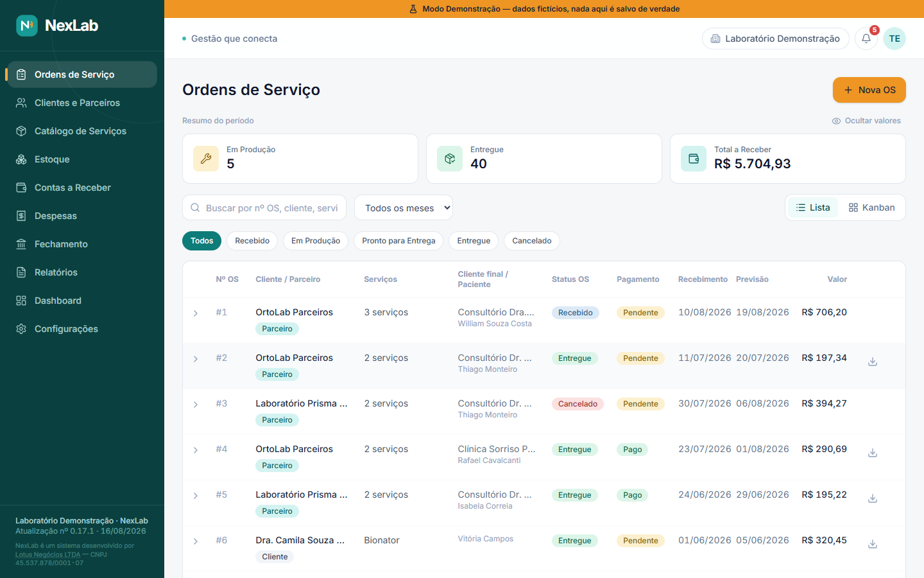924x578 pixels.
Task: Switch to Kanban view
Action: (871, 207)
